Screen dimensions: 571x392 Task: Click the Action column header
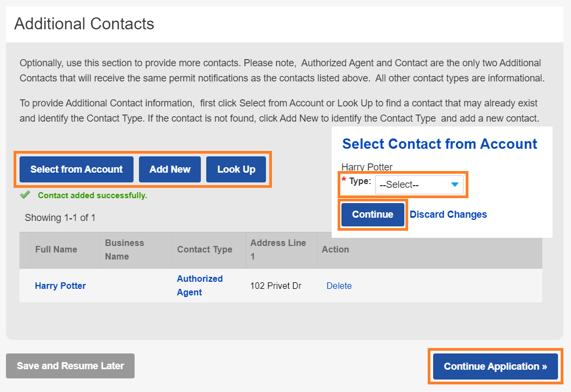point(335,250)
